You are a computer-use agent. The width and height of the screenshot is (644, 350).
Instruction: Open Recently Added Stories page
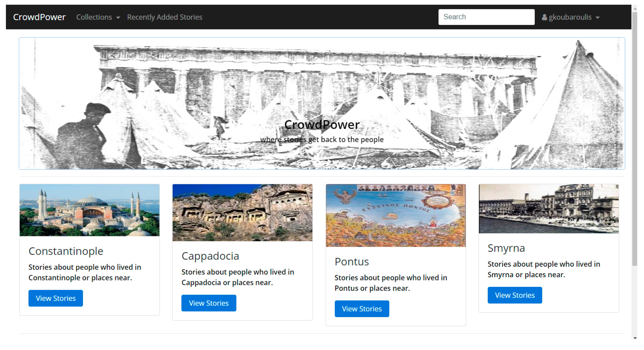click(164, 17)
